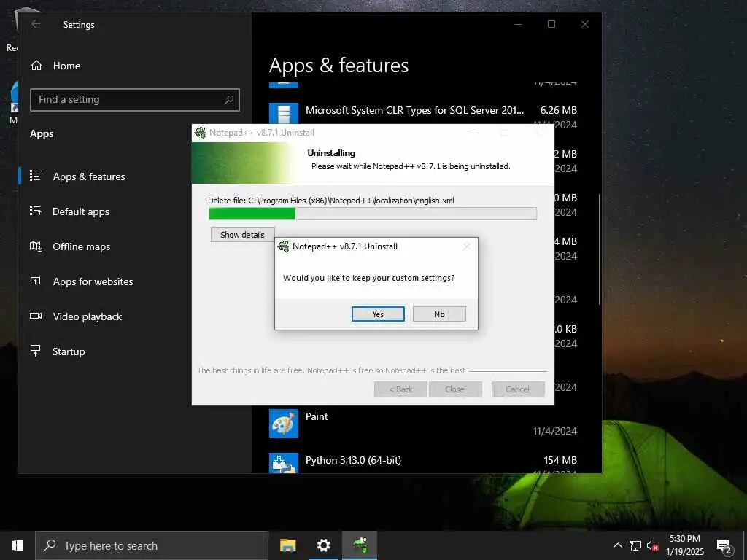Click the Startup icon
Screen dimensions: 747x560
click(x=36, y=351)
